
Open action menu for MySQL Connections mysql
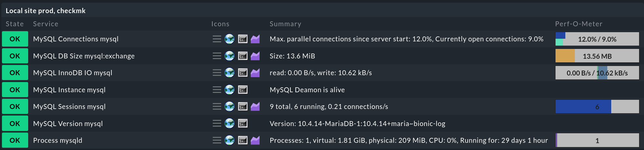coord(217,39)
